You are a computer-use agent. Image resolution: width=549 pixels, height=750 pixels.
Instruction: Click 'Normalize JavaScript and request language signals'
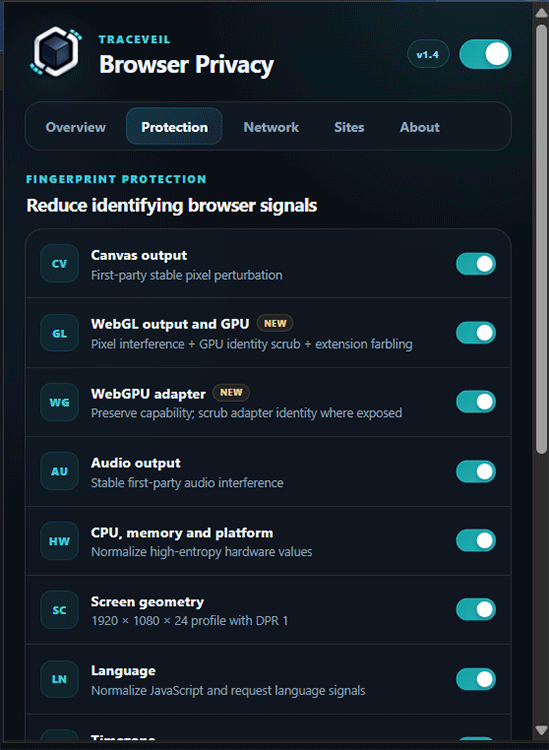point(228,691)
